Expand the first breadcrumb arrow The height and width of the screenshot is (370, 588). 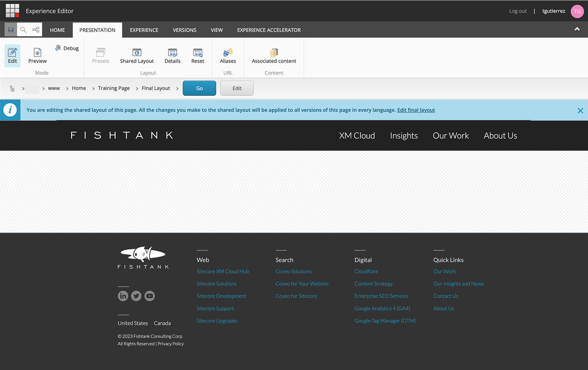[x=23, y=88]
